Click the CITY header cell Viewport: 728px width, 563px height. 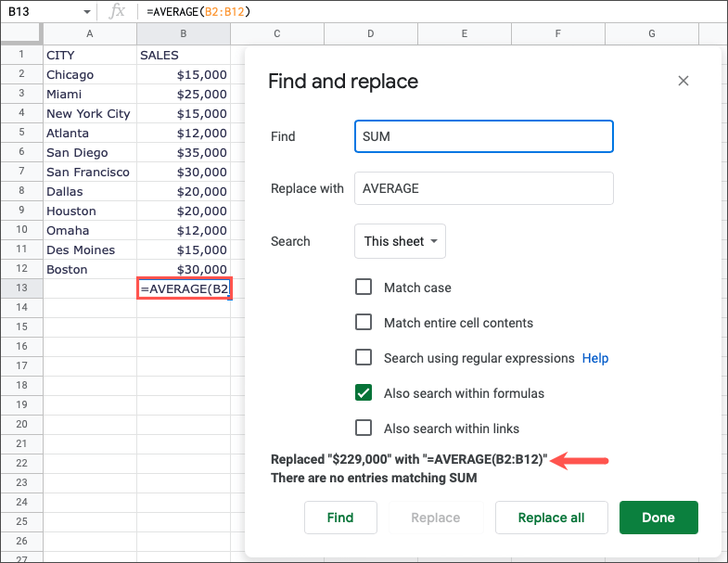[x=90, y=55]
